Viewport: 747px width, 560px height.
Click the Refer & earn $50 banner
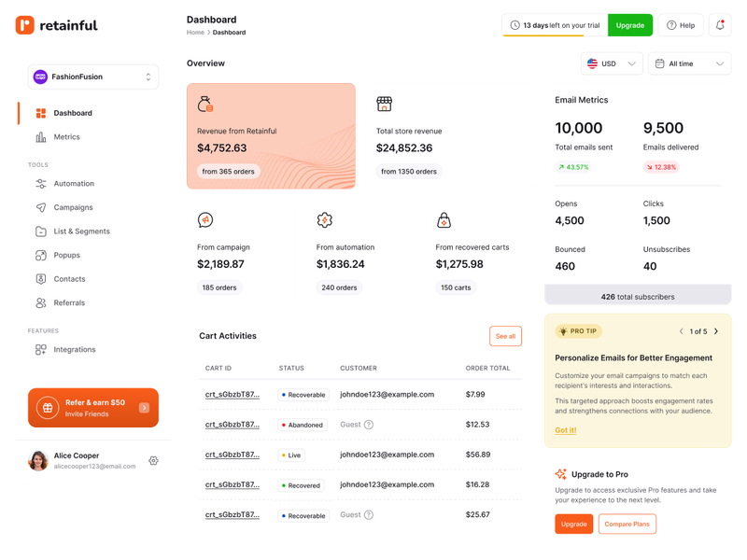pos(93,408)
